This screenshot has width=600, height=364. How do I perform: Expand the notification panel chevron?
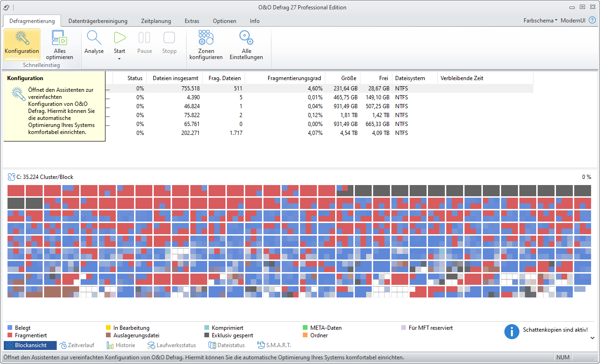point(592,337)
